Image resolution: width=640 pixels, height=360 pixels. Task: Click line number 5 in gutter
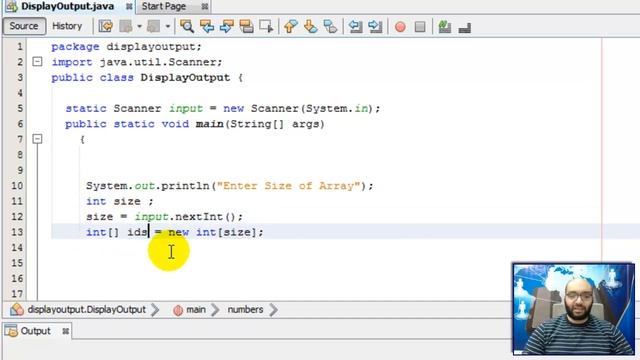[20, 109]
